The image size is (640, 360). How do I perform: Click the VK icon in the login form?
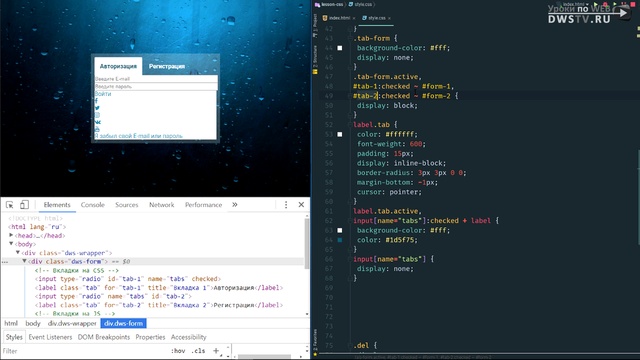coord(98,122)
